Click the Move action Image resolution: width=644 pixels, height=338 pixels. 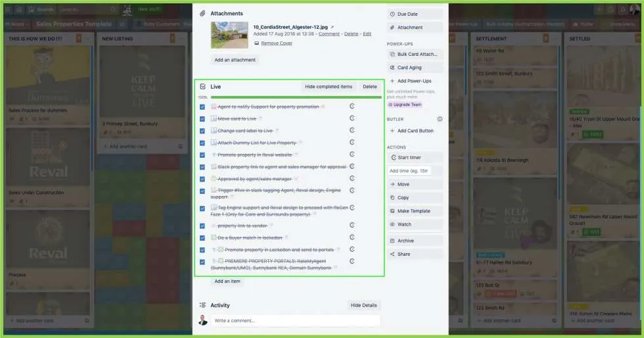tap(415, 184)
